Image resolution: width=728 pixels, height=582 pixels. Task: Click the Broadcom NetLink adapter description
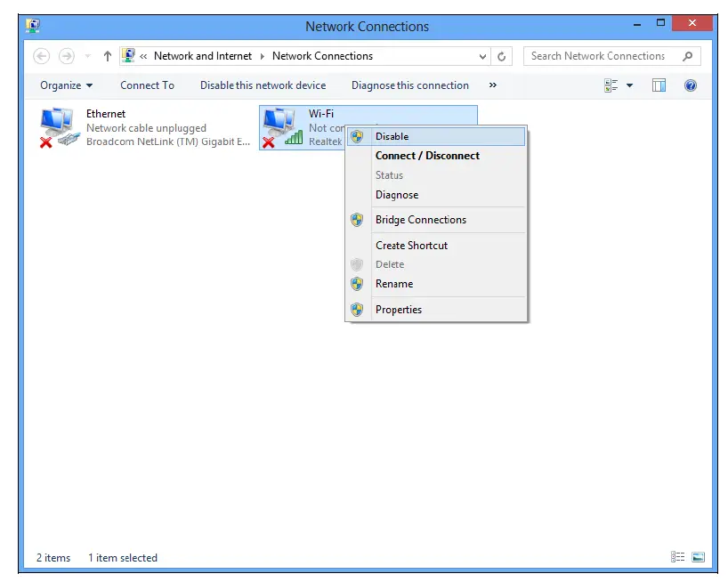(x=168, y=141)
